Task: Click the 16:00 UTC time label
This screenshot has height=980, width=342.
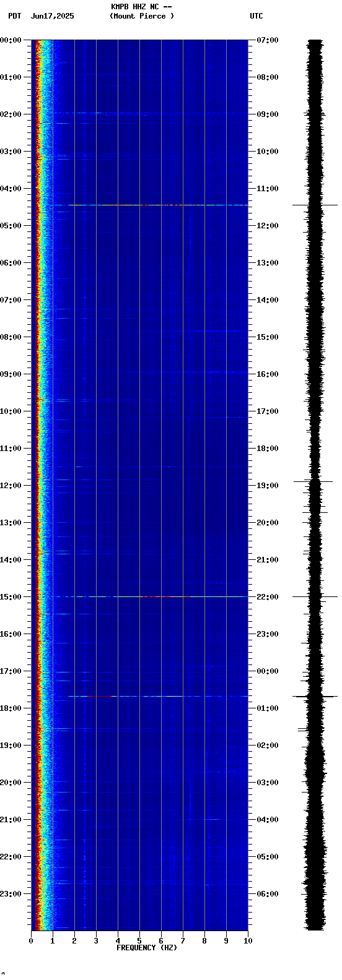Action: (268, 374)
